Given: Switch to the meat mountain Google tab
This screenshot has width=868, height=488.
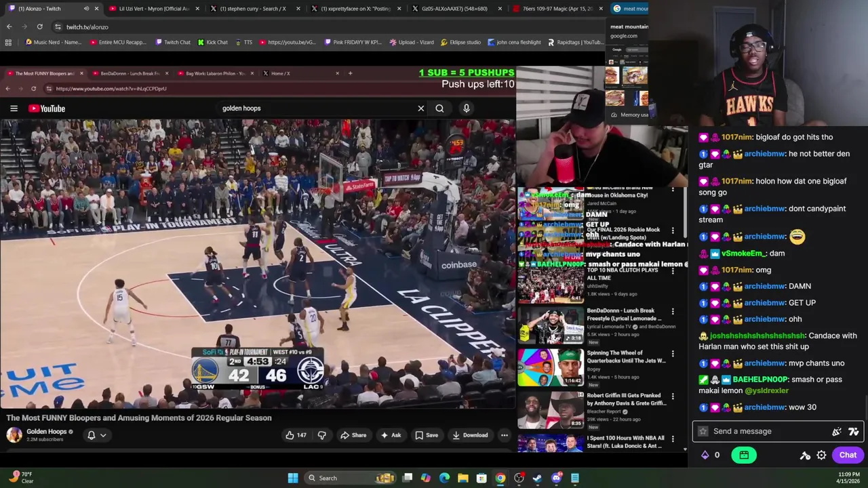Looking at the screenshot, I should pyautogui.click(x=629, y=9).
